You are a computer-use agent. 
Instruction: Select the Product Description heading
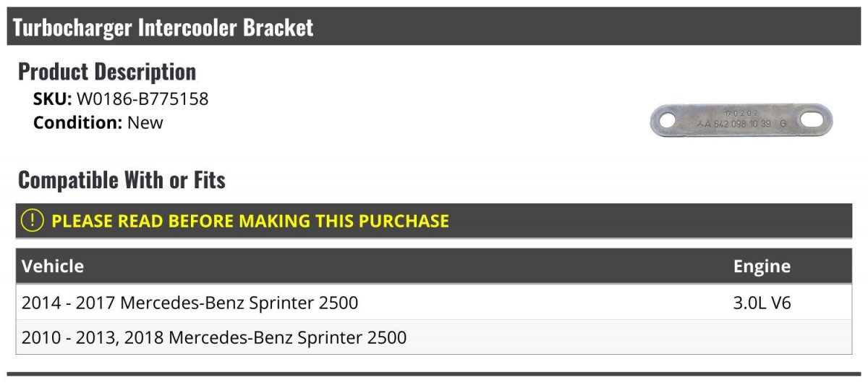(107, 72)
